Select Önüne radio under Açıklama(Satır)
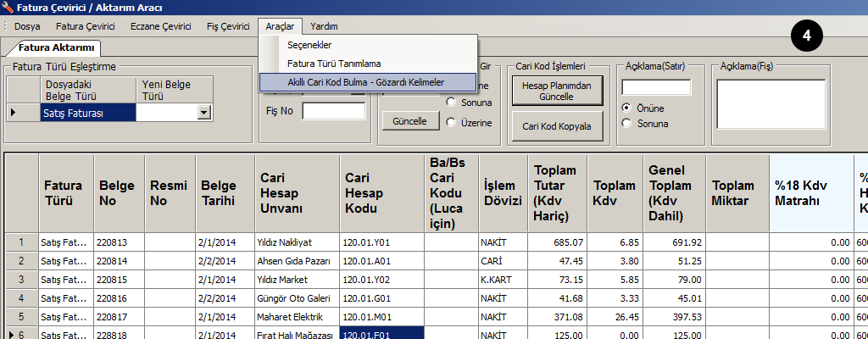This screenshot has height=339, width=868. (x=626, y=108)
